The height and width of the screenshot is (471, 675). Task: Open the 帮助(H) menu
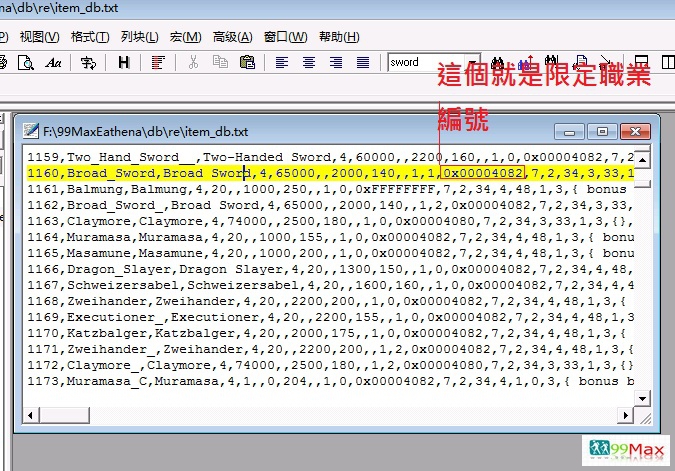339,37
